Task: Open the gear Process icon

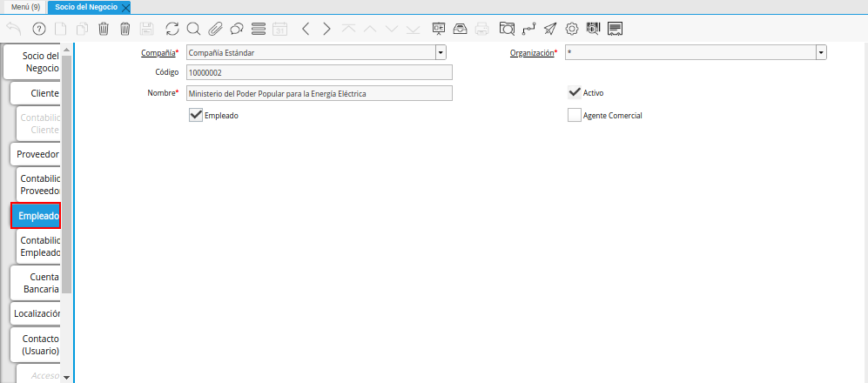Action: pos(572,29)
